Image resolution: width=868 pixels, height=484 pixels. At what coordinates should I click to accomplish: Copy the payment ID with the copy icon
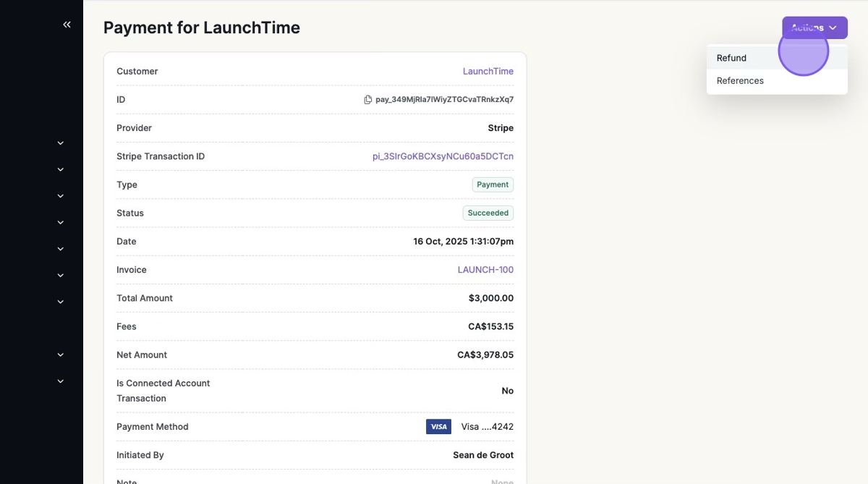[x=367, y=100]
